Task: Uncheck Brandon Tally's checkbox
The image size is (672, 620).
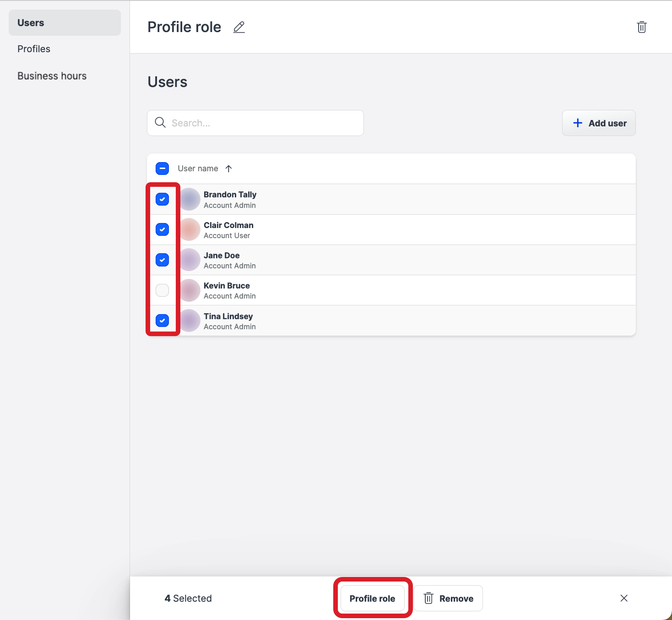Action: click(x=163, y=199)
